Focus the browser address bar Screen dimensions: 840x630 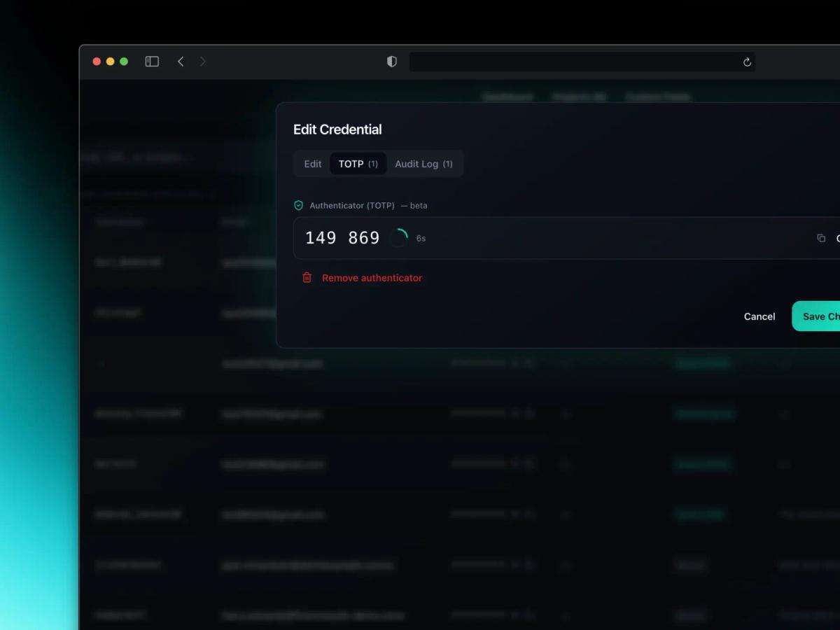coord(582,62)
